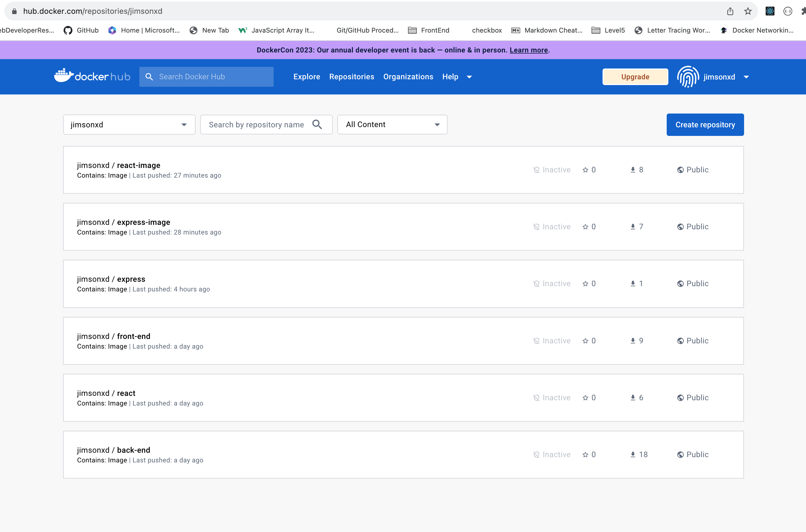Expand the Help menu arrow
The width and height of the screenshot is (806, 532).
(469, 77)
